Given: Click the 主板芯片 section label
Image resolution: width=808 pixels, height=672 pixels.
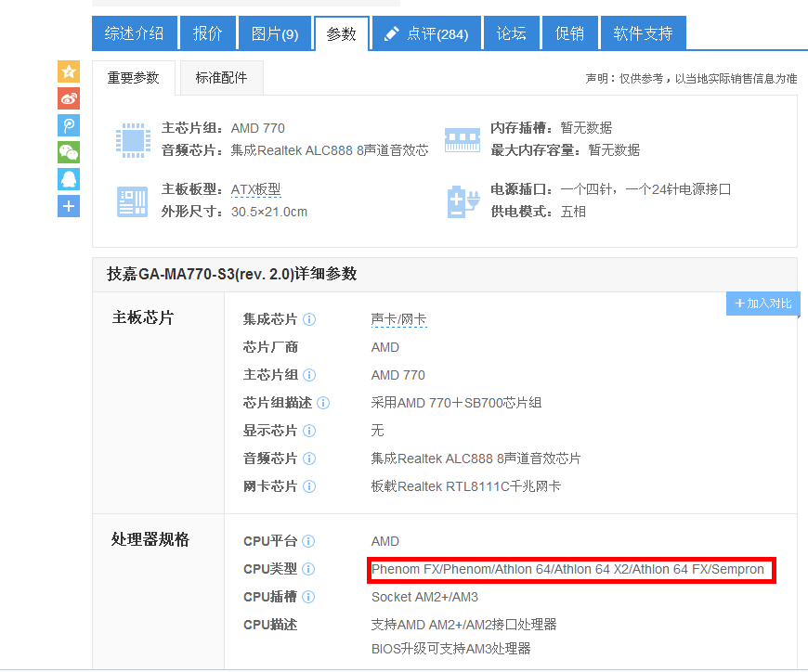Looking at the screenshot, I should [143, 317].
